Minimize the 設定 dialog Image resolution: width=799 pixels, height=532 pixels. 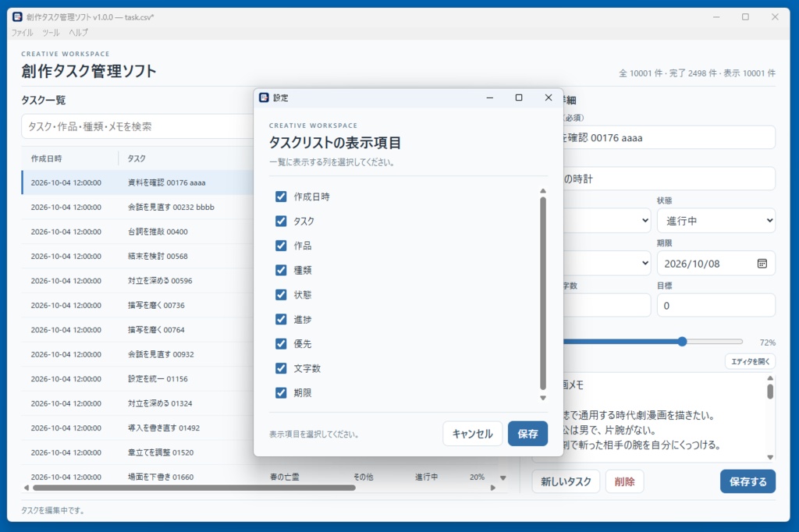pos(490,98)
